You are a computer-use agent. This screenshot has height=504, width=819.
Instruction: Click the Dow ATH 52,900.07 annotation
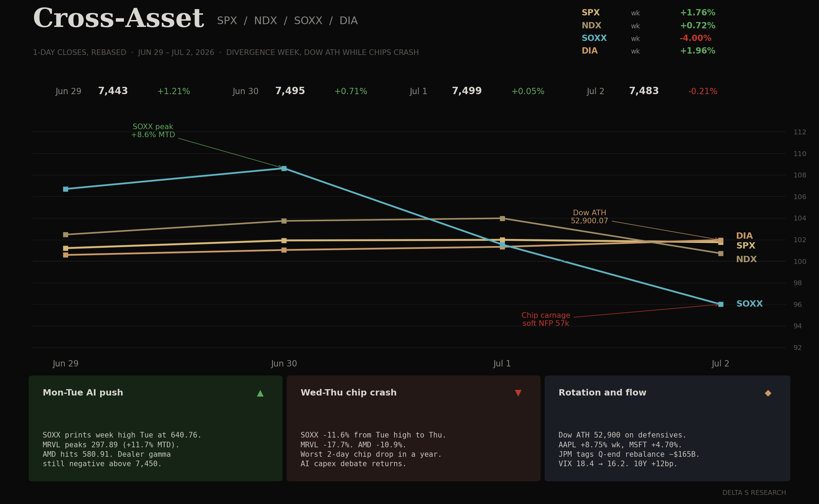pos(589,217)
